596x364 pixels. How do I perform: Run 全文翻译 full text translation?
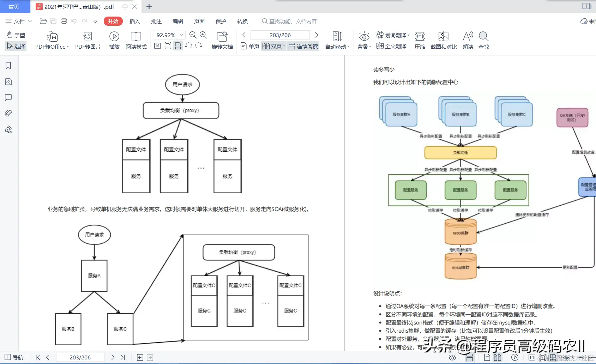391,46
